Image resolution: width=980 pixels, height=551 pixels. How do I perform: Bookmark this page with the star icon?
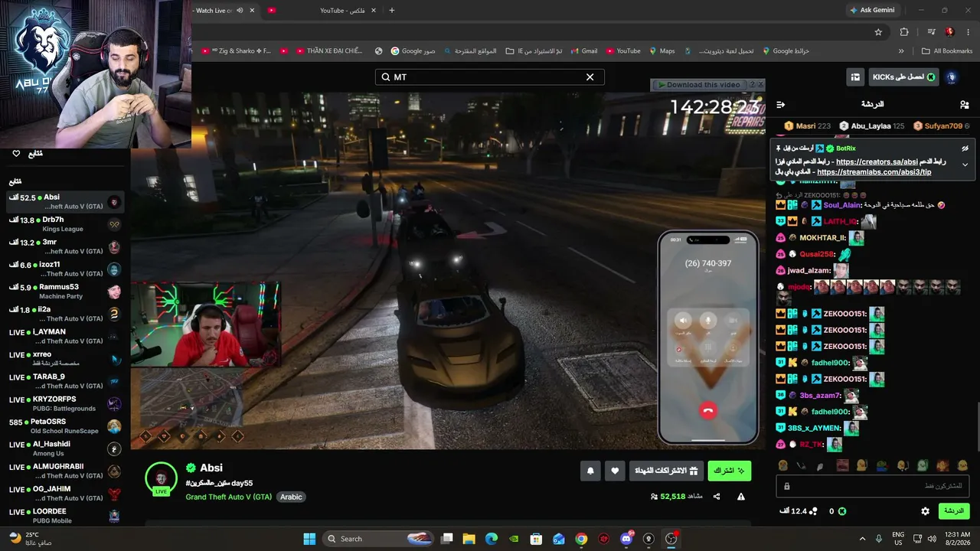[x=878, y=32]
